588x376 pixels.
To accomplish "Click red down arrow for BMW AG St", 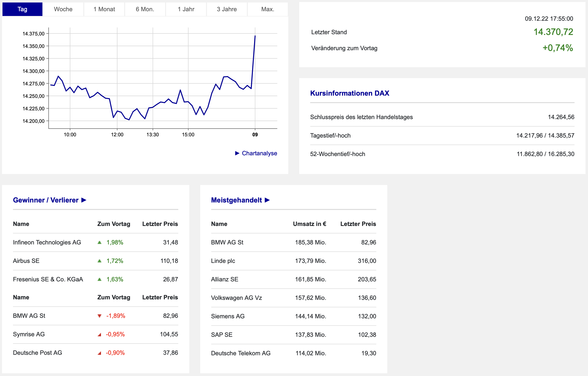I will tap(99, 316).
